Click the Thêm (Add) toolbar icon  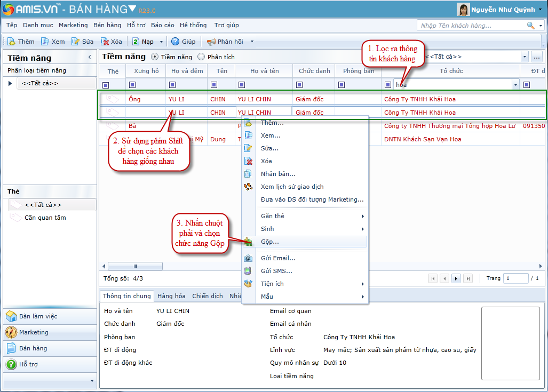[x=11, y=42]
